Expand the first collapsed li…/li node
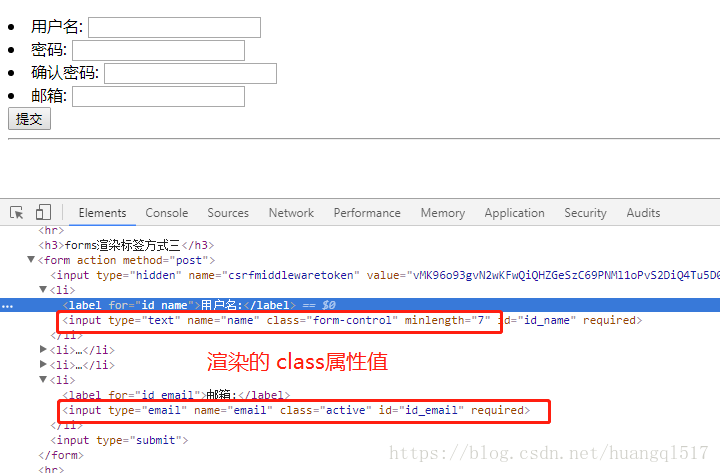The width and height of the screenshot is (720, 473). pyautogui.click(x=43, y=349)
